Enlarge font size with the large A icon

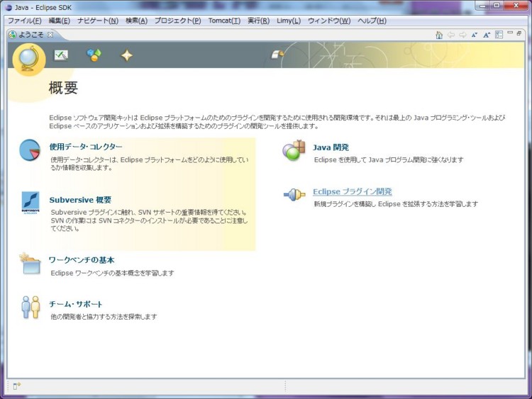pos(487,35)
